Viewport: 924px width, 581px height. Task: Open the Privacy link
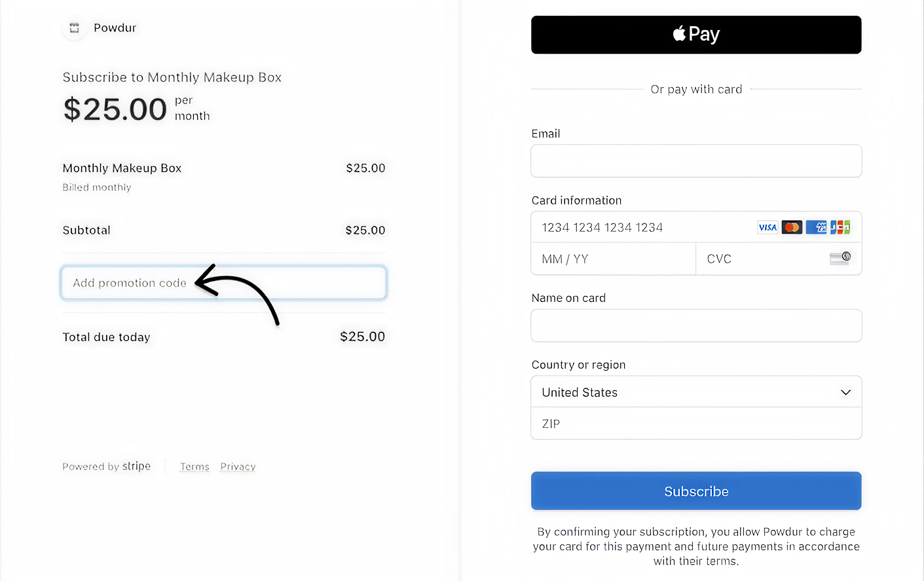(237, 466)
